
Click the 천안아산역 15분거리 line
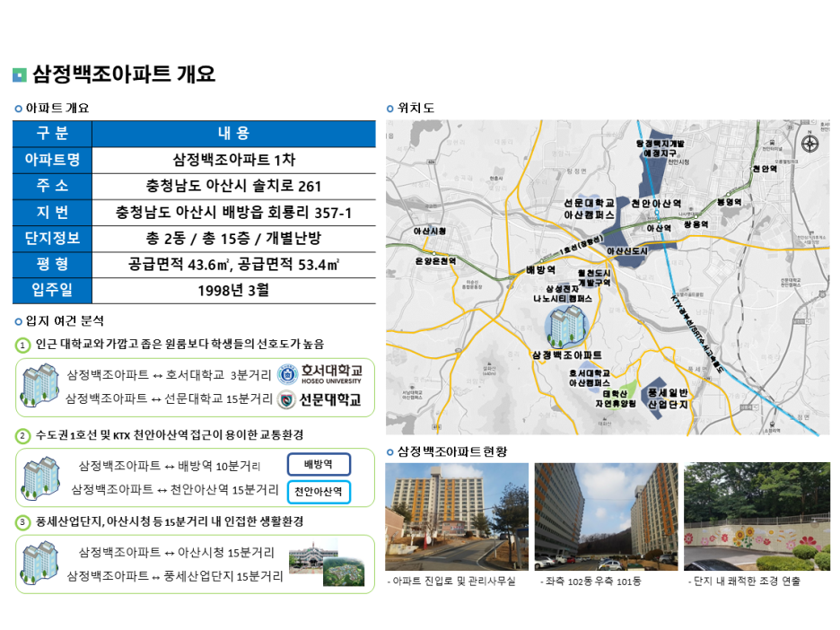pyautogui.click(x=175, y=490)
